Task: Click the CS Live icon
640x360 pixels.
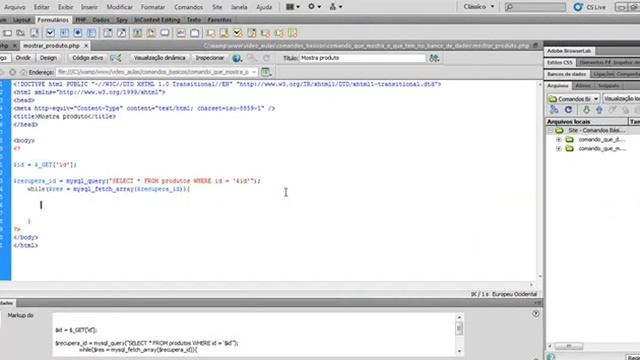Action: [x=578, y=7]
